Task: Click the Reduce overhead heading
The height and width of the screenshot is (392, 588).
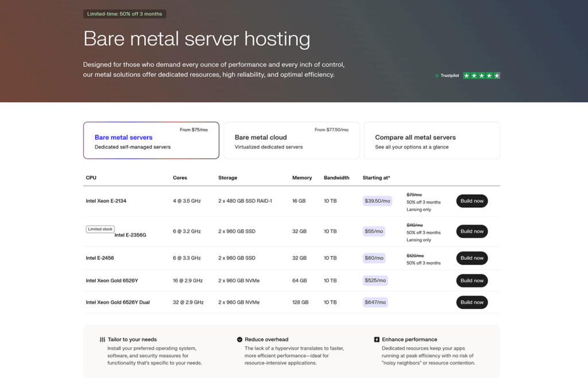Action: coord(266,340)
